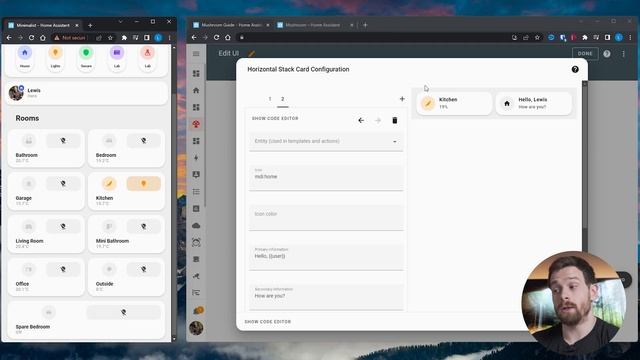Open the red mushroom dashboard in sidebar

coord(196,124)
